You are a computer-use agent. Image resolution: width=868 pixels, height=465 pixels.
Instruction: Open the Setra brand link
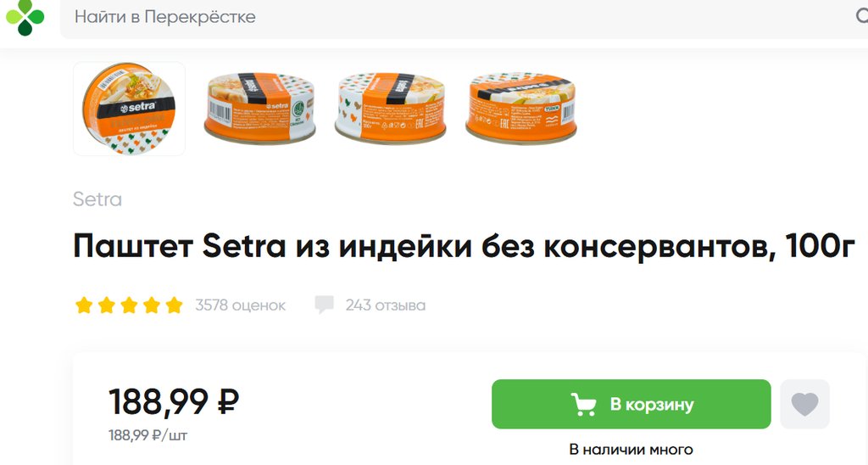click(x=97, y=199)
